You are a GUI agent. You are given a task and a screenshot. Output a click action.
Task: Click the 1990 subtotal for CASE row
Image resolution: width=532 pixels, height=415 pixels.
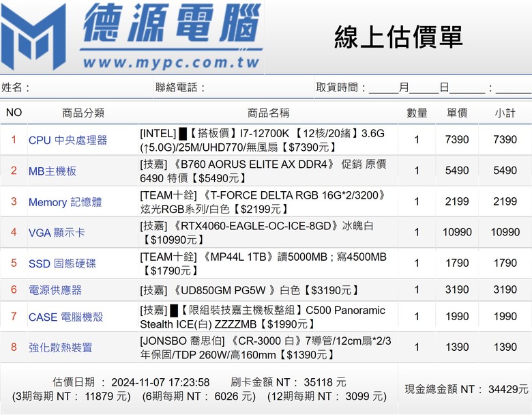(x=505, y=317)
